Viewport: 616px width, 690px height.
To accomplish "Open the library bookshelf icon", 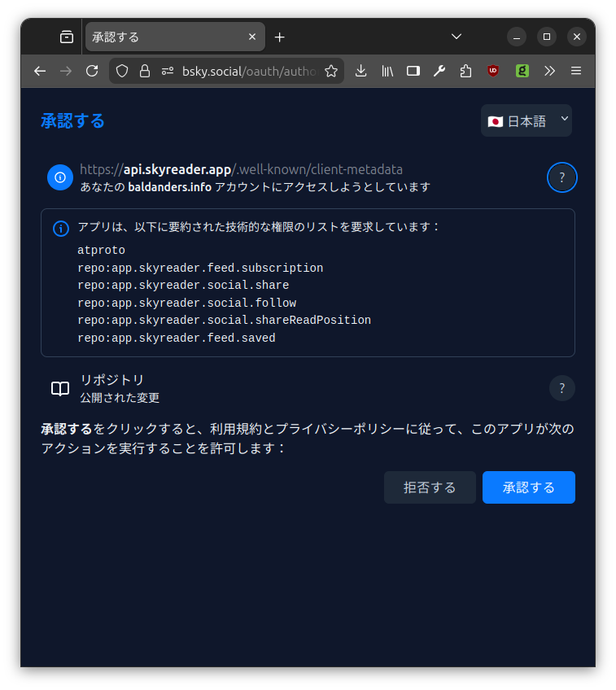I will point(387,71).
